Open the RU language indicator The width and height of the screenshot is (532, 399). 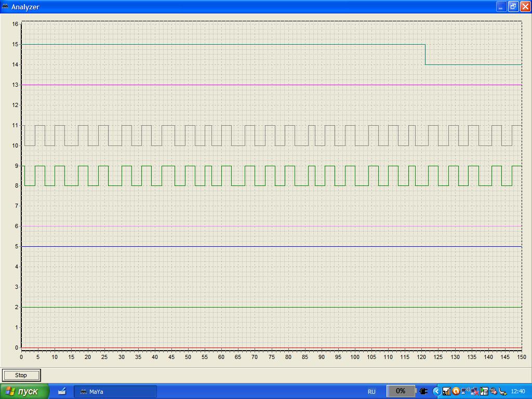coord(371,392)
